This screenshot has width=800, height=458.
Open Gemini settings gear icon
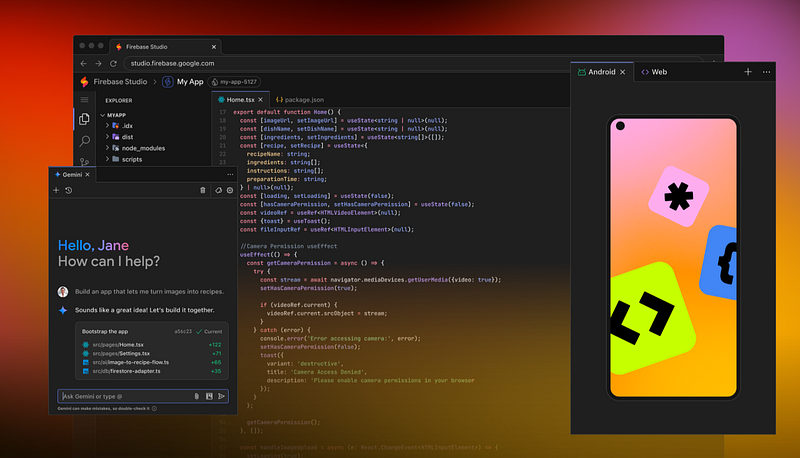pos(230,190)
